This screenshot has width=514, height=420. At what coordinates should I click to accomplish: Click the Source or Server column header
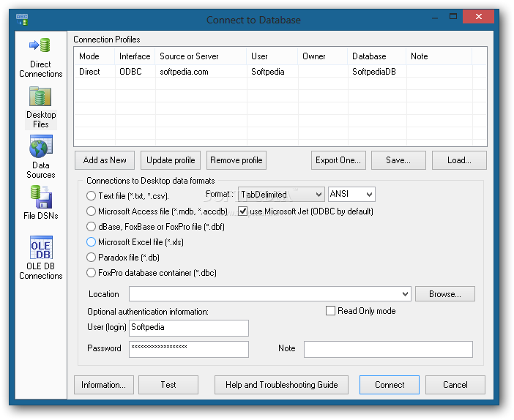(x=201, y=56)
